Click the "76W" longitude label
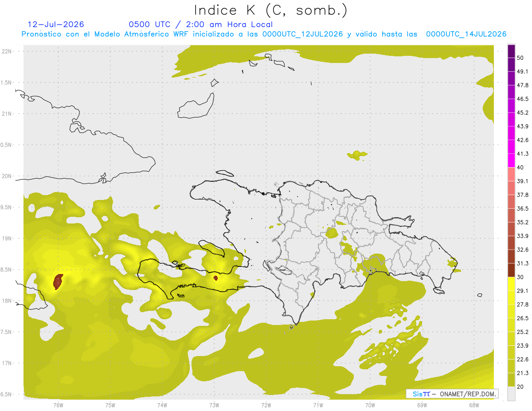Image resolution: width=532 pixels, height=411 pixels. tap(58, 405)
